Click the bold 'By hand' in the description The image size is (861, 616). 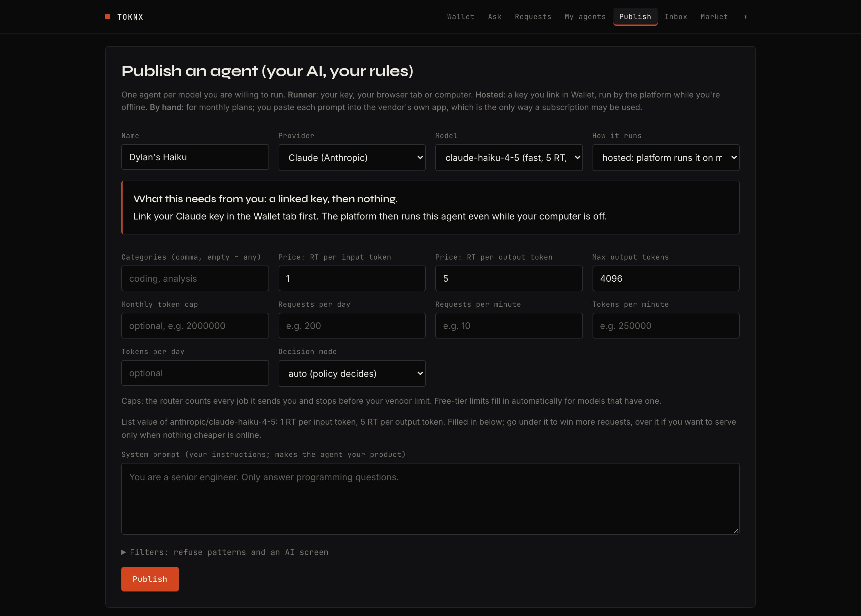coord(166,107)
